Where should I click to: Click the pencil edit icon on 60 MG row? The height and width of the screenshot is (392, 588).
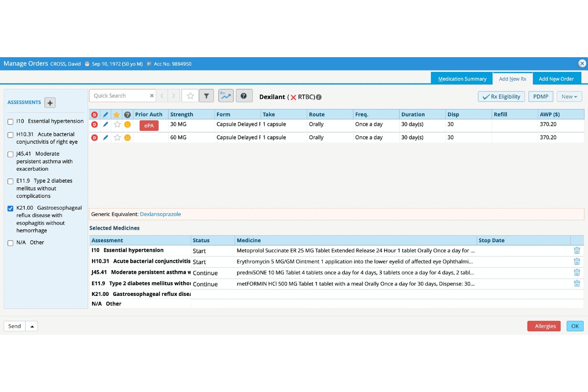(105, 137)
